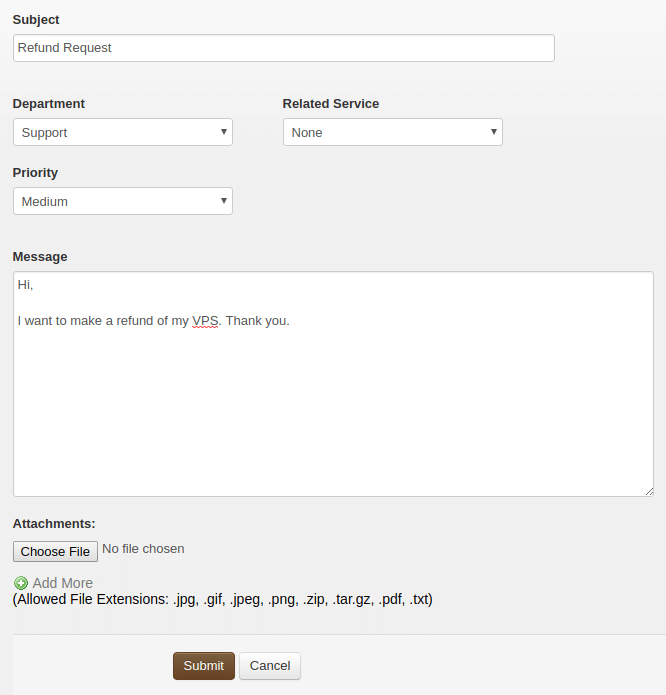Click the Subject text field

tap(283, 48)
